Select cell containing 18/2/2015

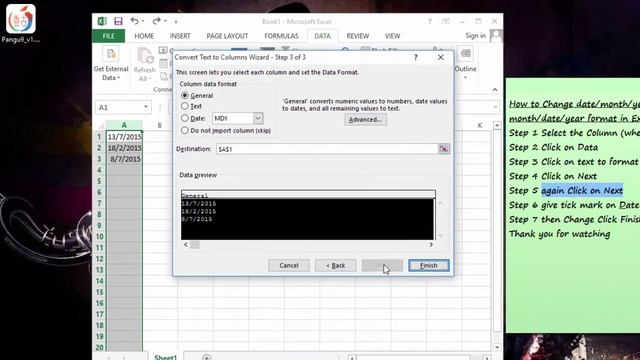click(x=124, y=148)
